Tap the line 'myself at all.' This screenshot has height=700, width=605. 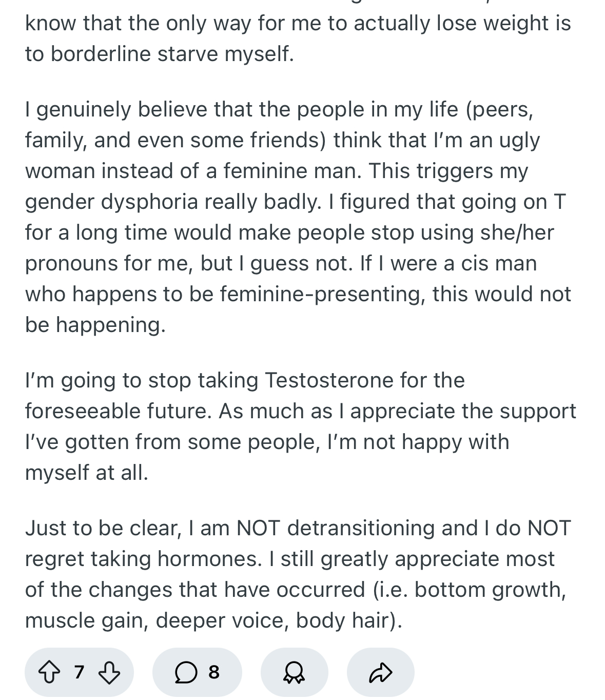coord(87,473)
